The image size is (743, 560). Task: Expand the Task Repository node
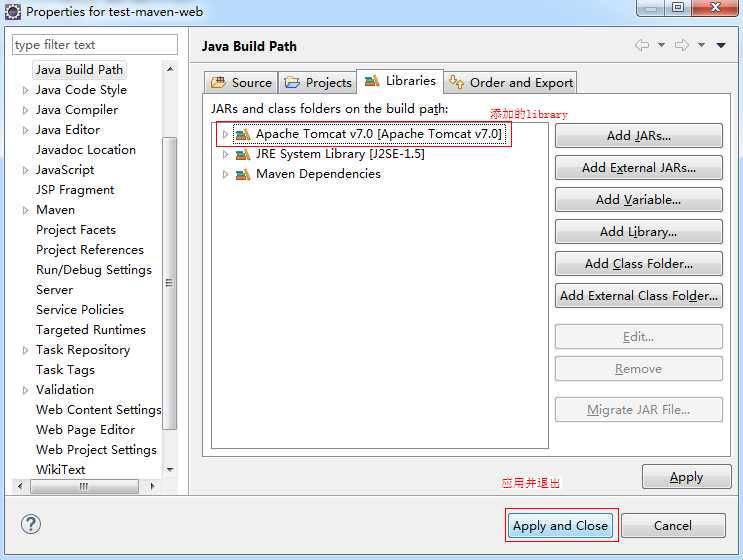25,350
